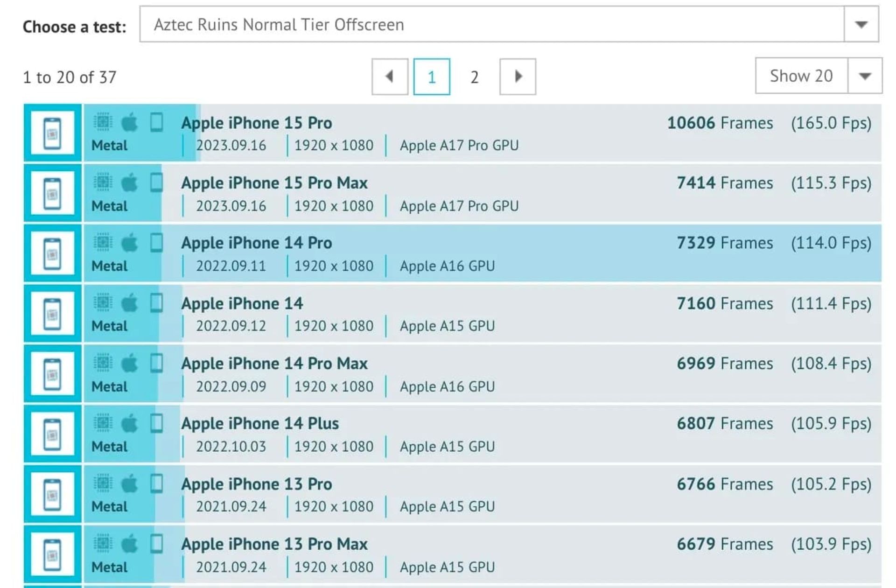Click the phone icon in iPhone 13 Pro Max row
The width and height of the screenshot is (896, 588).
point(157,544)
